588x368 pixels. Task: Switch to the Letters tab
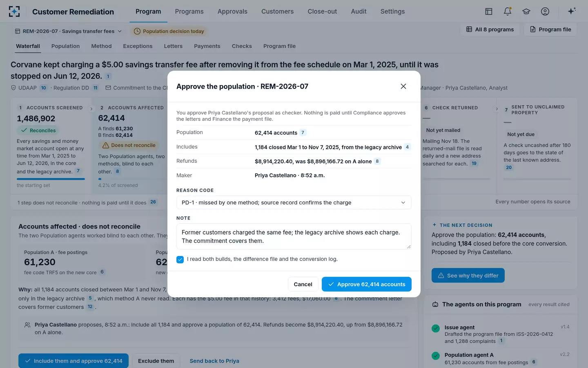click(173, 46)
